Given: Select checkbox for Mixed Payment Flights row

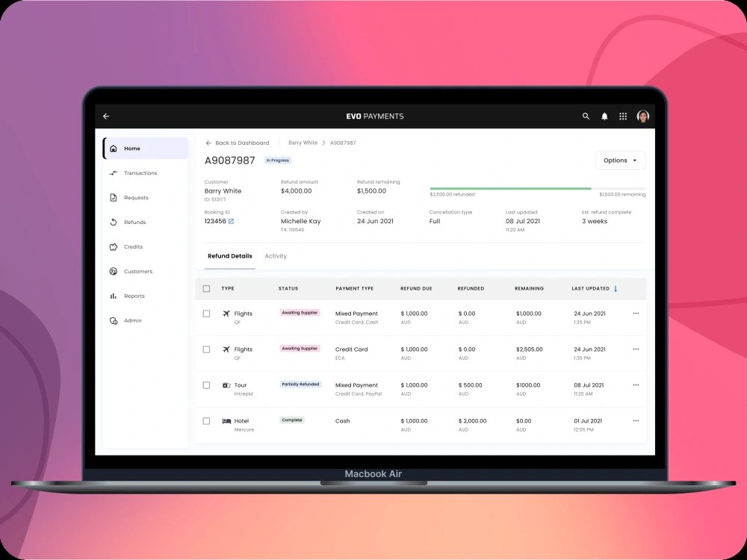Looking at the screenshot, I should pos(206,314).
